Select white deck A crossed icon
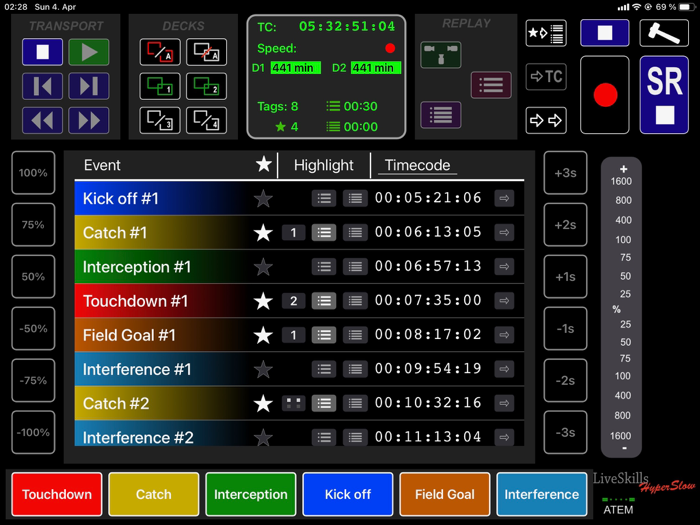The height and width of the screenshot is (525, 700). (x=206, y=52)
